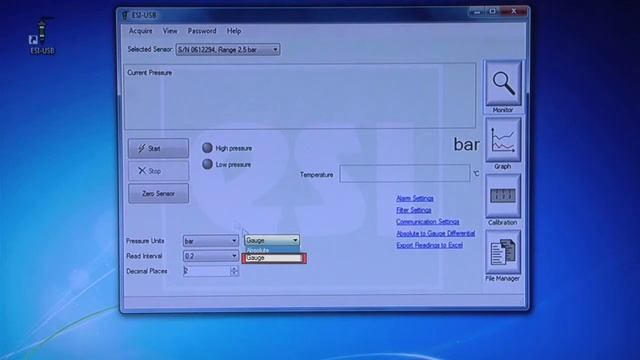Open Alarm Settings link
This screenshot has height=360, width=640.
tap(415, 198)
